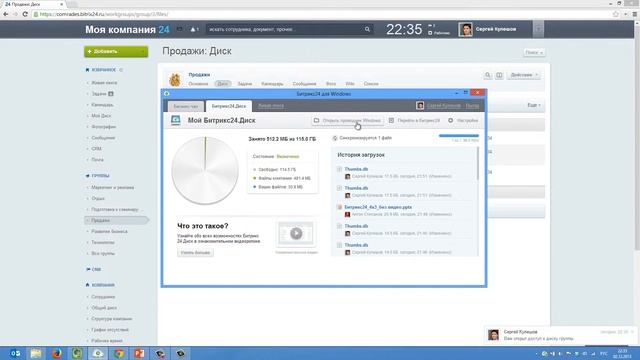Open Маркетинг и реклама group
Screen dimensions: 640x360
pos(113,187)
